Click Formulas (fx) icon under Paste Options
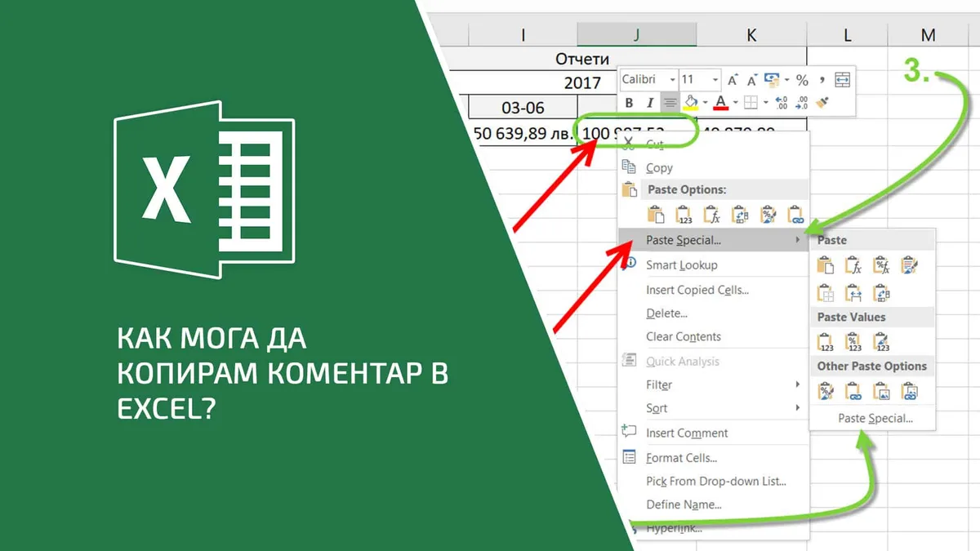 coord(711,215)
